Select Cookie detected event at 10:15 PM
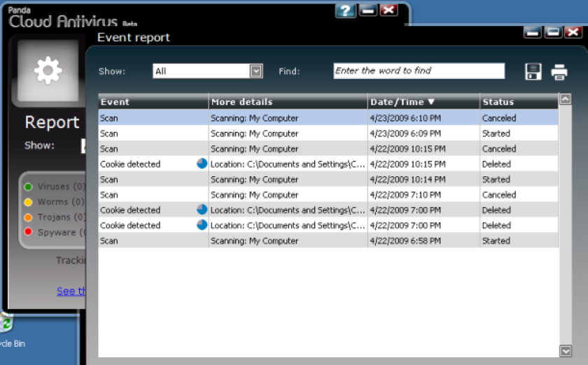Viewport: 588px width, 365px height. pos(328,164)
